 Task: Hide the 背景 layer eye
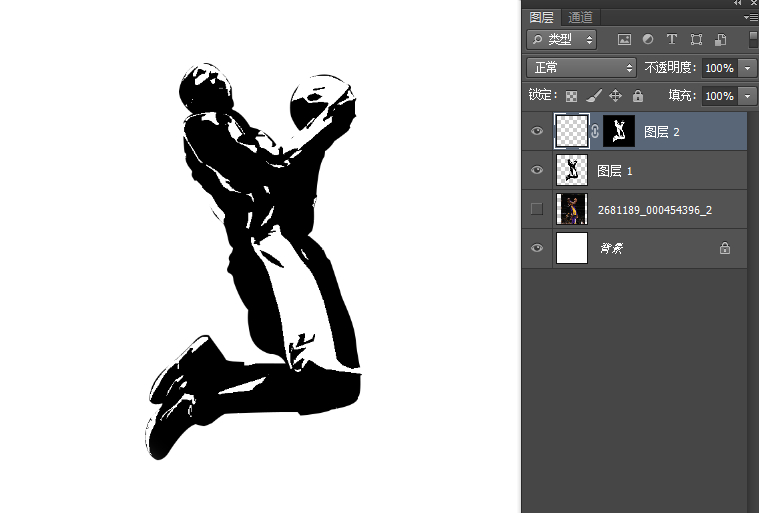pos(537,248)
